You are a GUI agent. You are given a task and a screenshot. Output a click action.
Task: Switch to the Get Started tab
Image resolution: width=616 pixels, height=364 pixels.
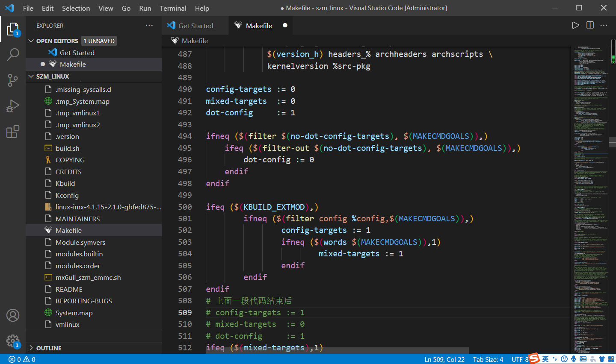[195, 25]
